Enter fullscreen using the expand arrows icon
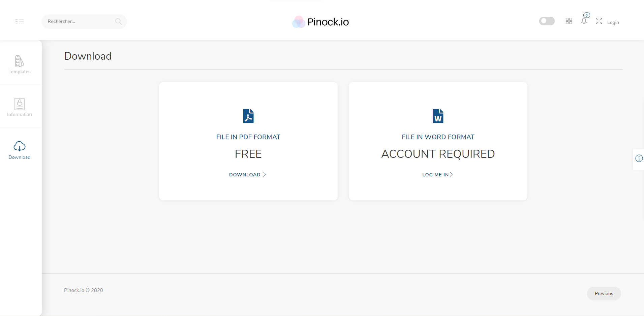Viewport: 644px width, 316px height. click(x=599, y=21)
